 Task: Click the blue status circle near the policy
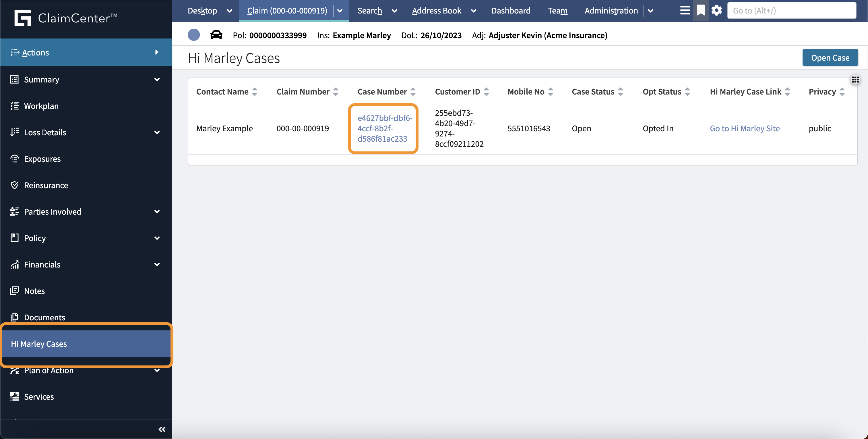[194, 35]
